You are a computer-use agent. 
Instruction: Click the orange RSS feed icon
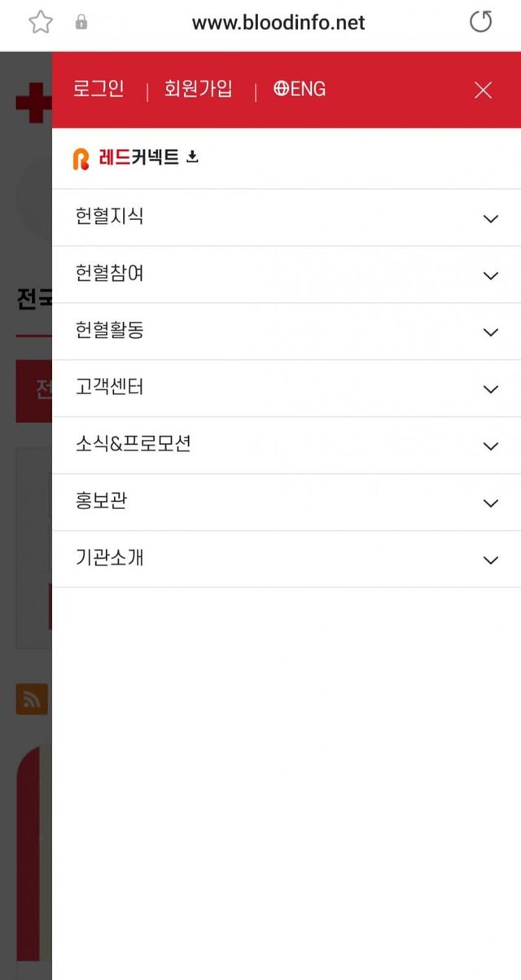click(32, 699)
